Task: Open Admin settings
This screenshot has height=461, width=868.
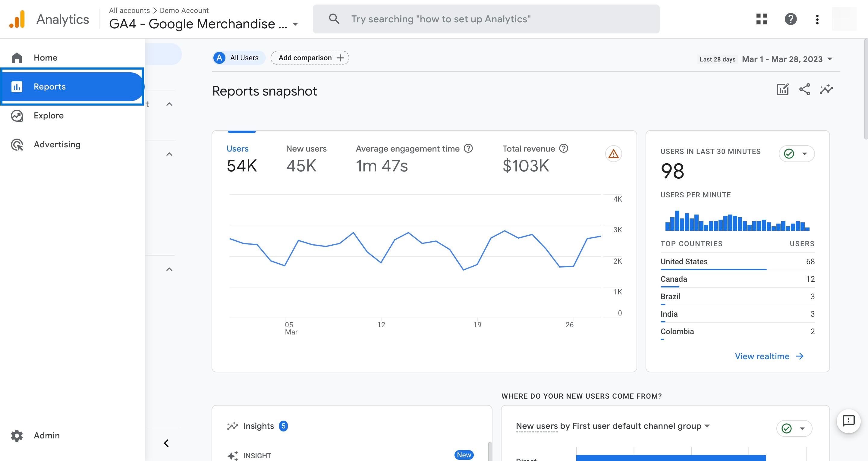Action: (x=72, y=435)
